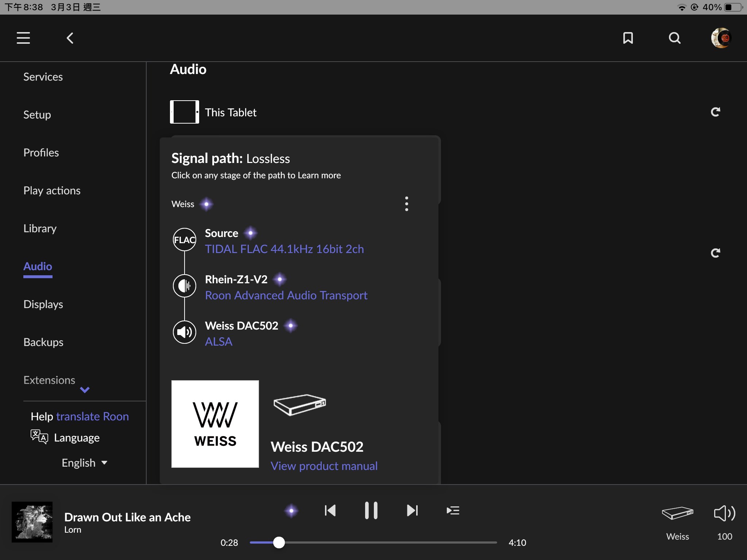Pause the current track
Image resolution: width=747 pixels, height=560 pixels.
click(x=371, y=510)
